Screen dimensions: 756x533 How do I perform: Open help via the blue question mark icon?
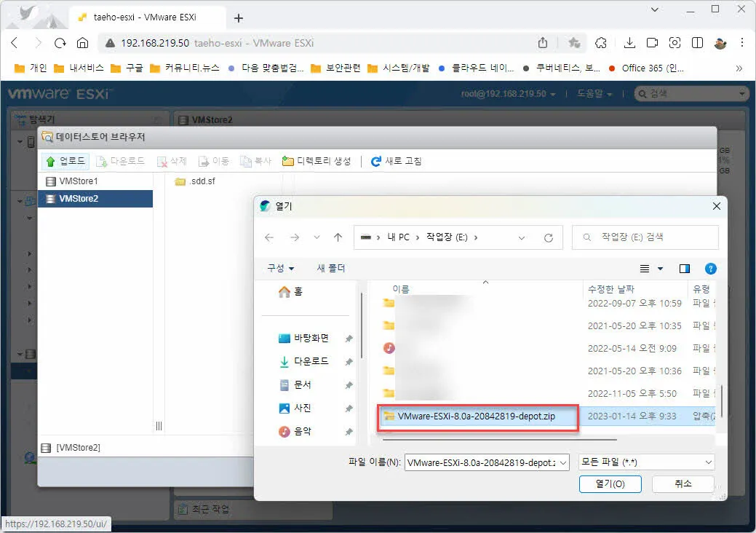(711, 268)
